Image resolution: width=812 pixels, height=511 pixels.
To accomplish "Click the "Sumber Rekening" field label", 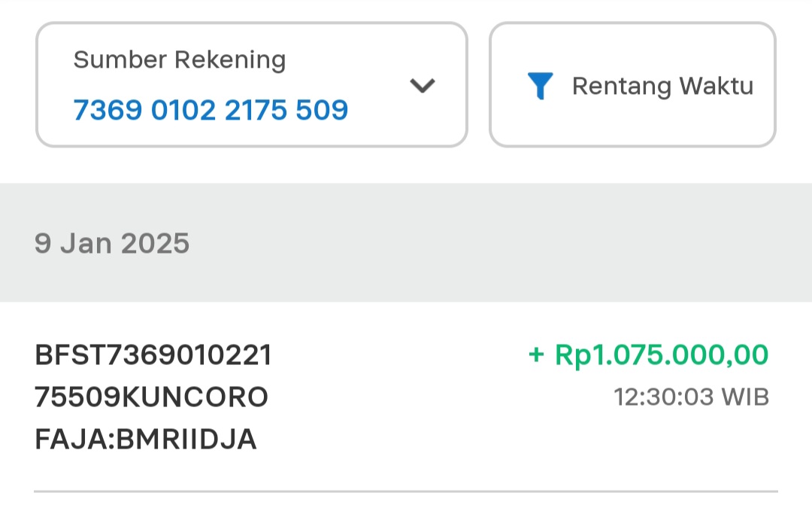I will click(x=180, y=59).
